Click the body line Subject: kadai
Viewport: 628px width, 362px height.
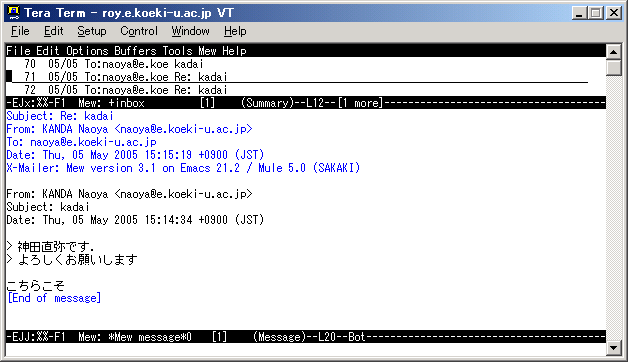(48, 207)
